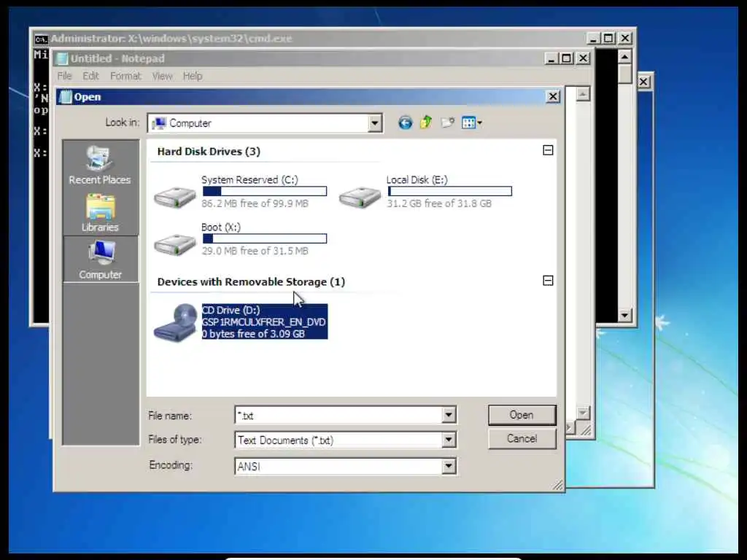Click the Local Disk (E:) label
Screen dimensions: 747x560
pyautogui.click(x=417, y=179)
